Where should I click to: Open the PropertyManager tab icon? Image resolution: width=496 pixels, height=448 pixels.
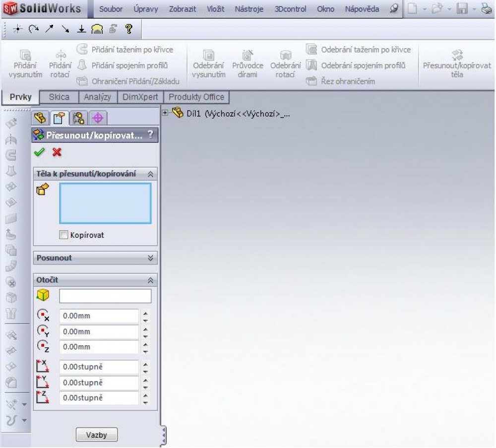[x=59, y=118]
